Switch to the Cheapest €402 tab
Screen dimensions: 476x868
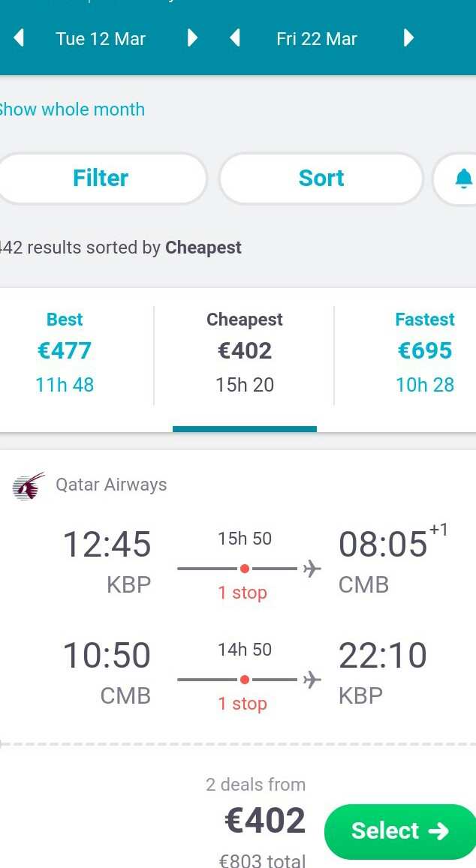click(x=244, y=352)
